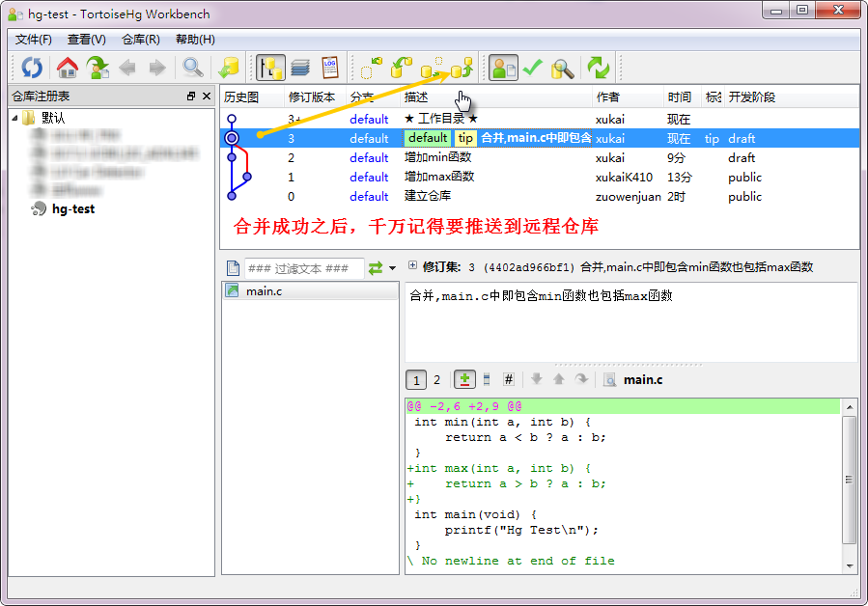Viewport: 868px width, 606px height.
Task: Open the search in file icon
Action: (609, 380)
